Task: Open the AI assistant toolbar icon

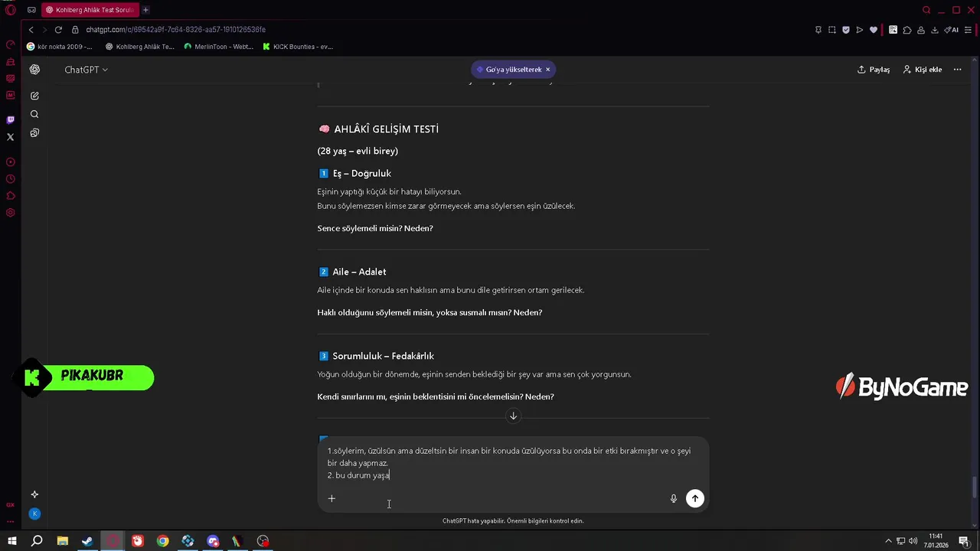Action: (x=951, y=30)
